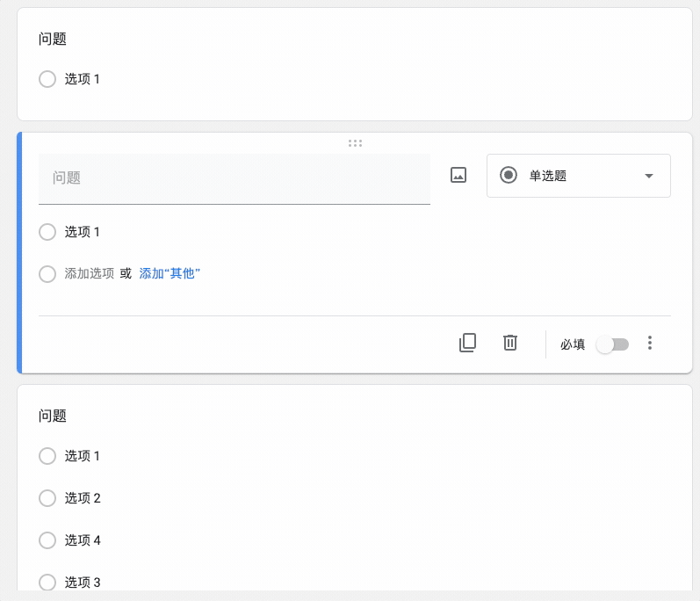Select the top 问题 card title
Screen dimensions: 700x601
[x=53, y=39]
